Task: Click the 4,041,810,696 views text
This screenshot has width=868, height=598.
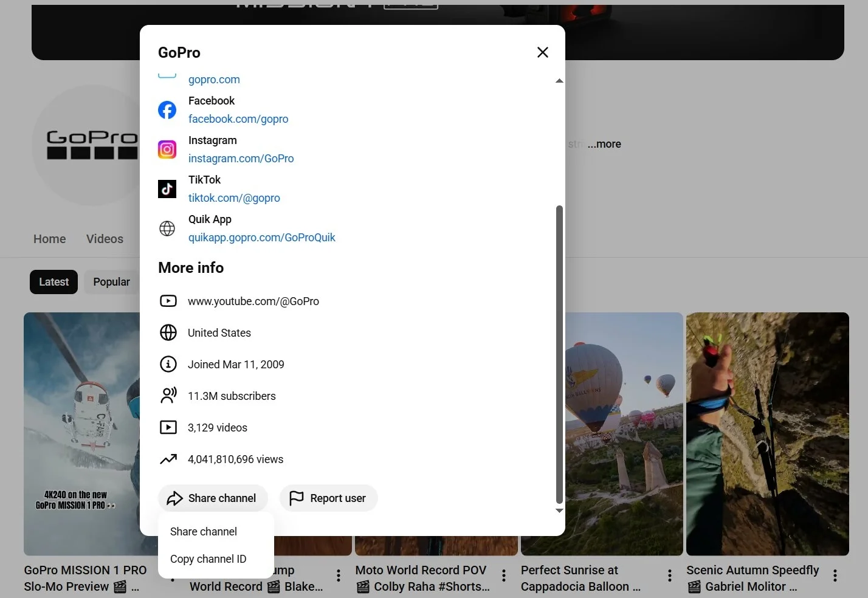Action: tap(235, 459)
